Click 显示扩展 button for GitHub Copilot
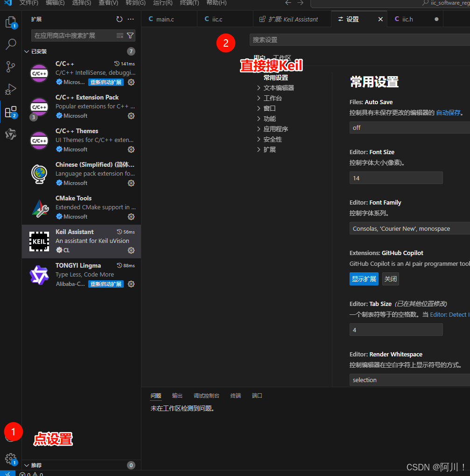 pyautogui.click(x=364, y=279)
